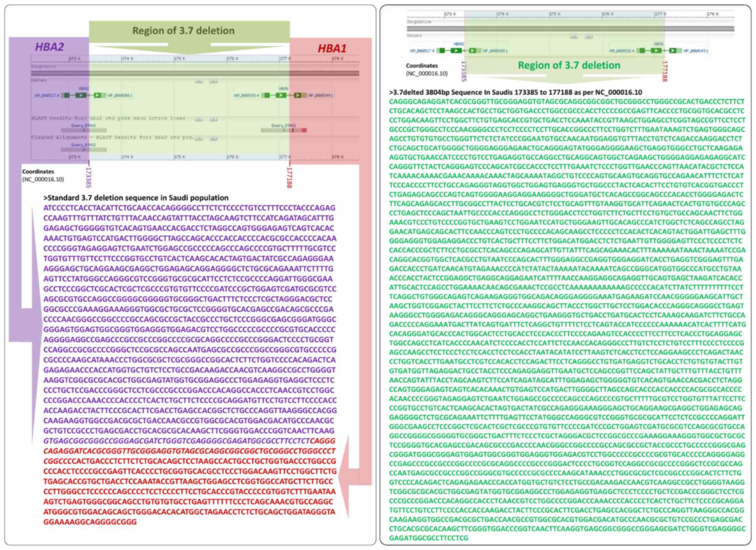Viewport: 756px width, 550px height.
Task: Click HBA1 last exon arrow in left viewer
Action: pos(298,96)
